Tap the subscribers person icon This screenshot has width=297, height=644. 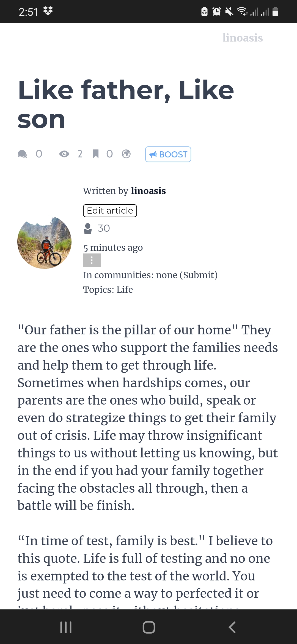point(88,228)
